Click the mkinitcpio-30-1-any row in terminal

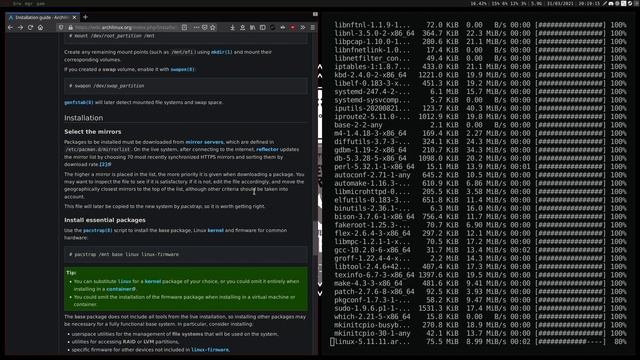point(480,333)
